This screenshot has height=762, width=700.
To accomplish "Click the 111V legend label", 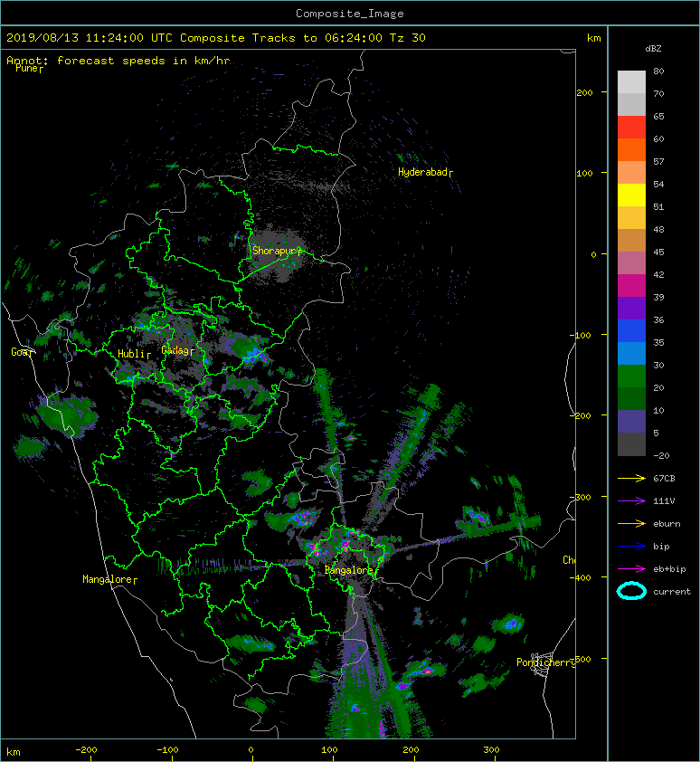I will [x=663, y=501].
